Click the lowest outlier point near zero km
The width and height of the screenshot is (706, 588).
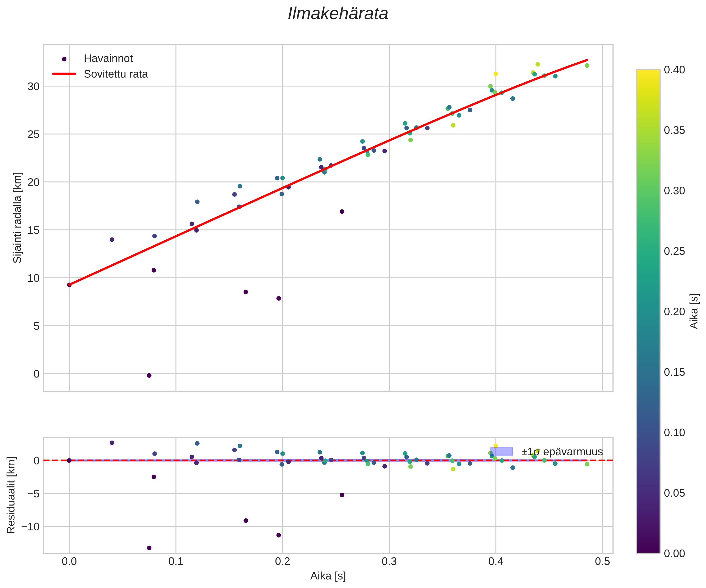[x=149, y=375]
